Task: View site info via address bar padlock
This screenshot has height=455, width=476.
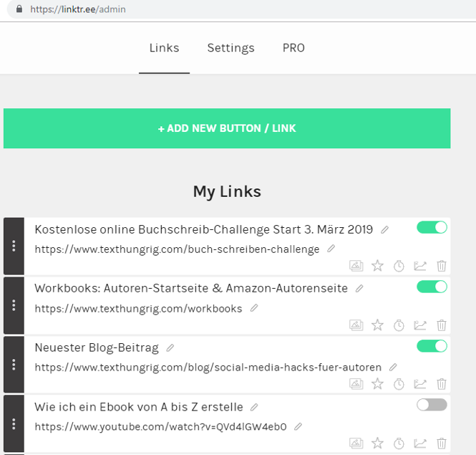Action: click(19, 9)
